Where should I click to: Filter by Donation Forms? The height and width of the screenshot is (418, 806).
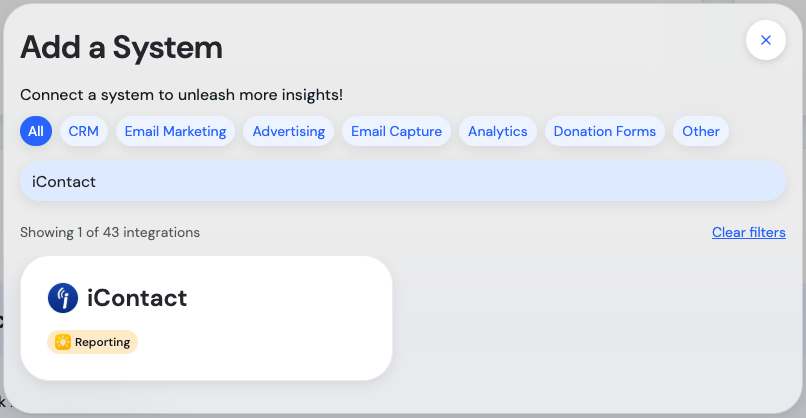point(604,131)
